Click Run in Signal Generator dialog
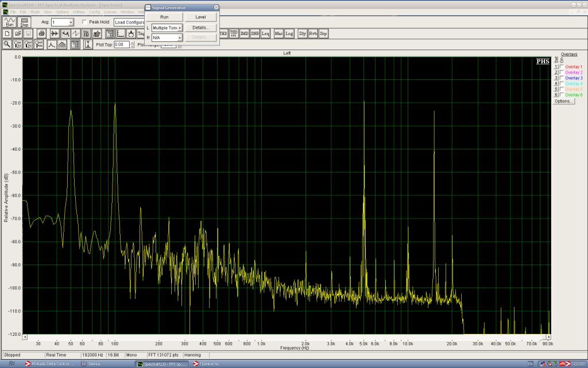 pyautogui.click(x=164, y=17)
